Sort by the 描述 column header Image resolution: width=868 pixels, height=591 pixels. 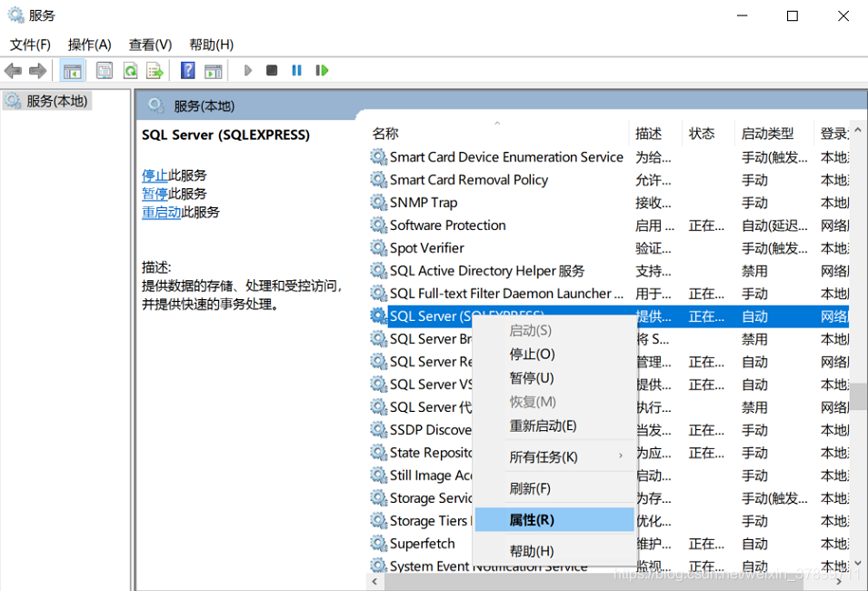click(655, 134)
